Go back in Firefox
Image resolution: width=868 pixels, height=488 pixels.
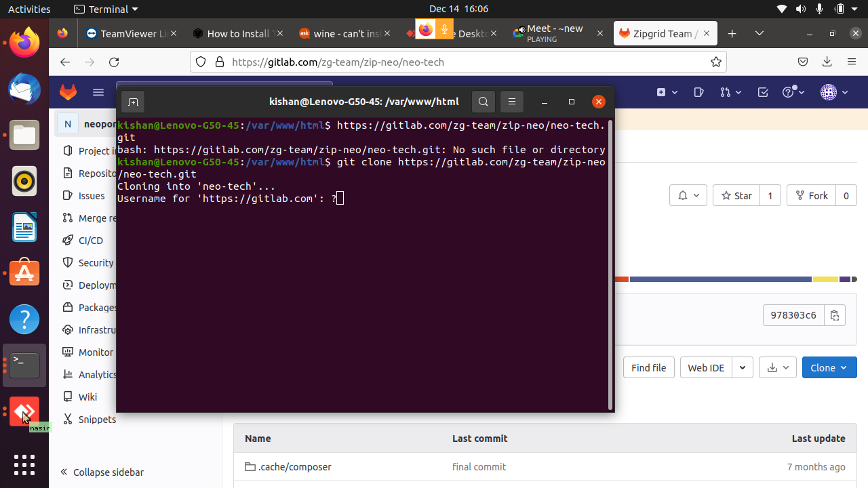click(65, 62)
